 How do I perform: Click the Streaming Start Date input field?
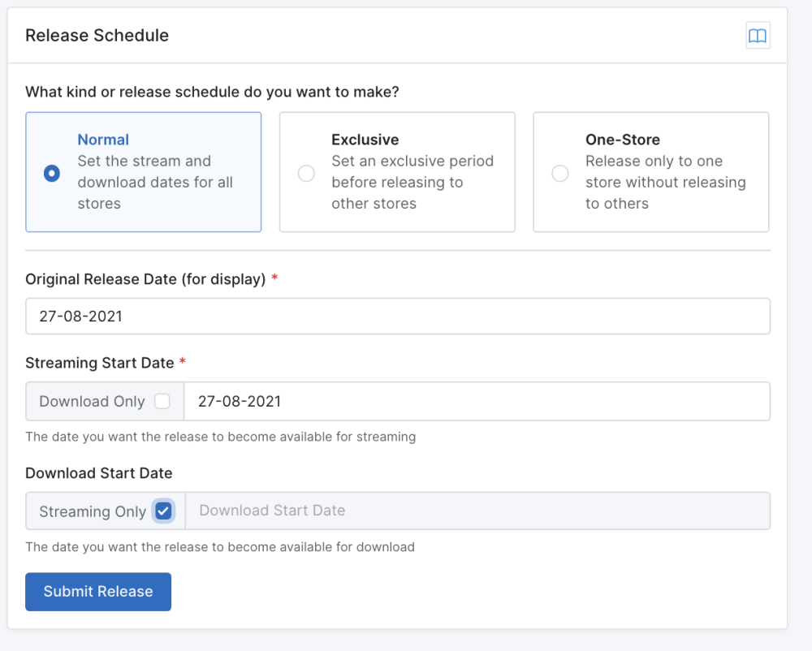(477, 401)
